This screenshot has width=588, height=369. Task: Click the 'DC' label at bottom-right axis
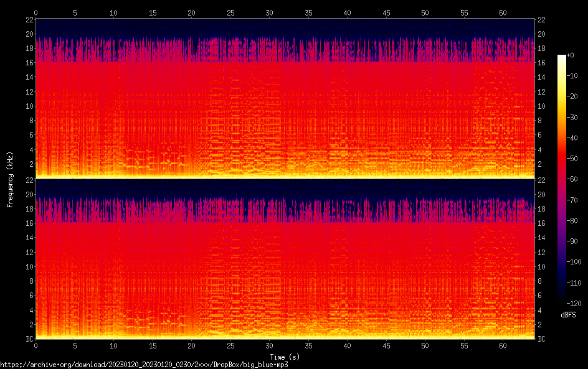coord(542,339)
